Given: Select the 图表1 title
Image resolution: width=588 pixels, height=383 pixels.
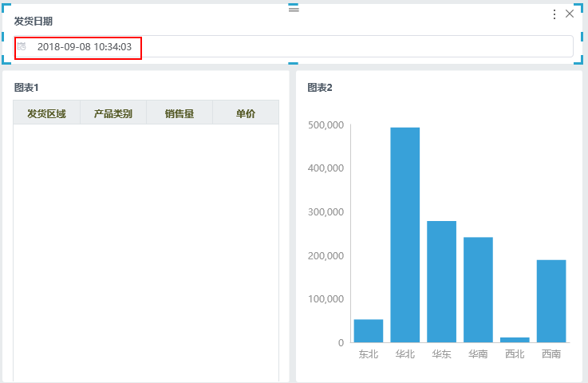Looking at the screenshot, I should [x=26, y=88].
